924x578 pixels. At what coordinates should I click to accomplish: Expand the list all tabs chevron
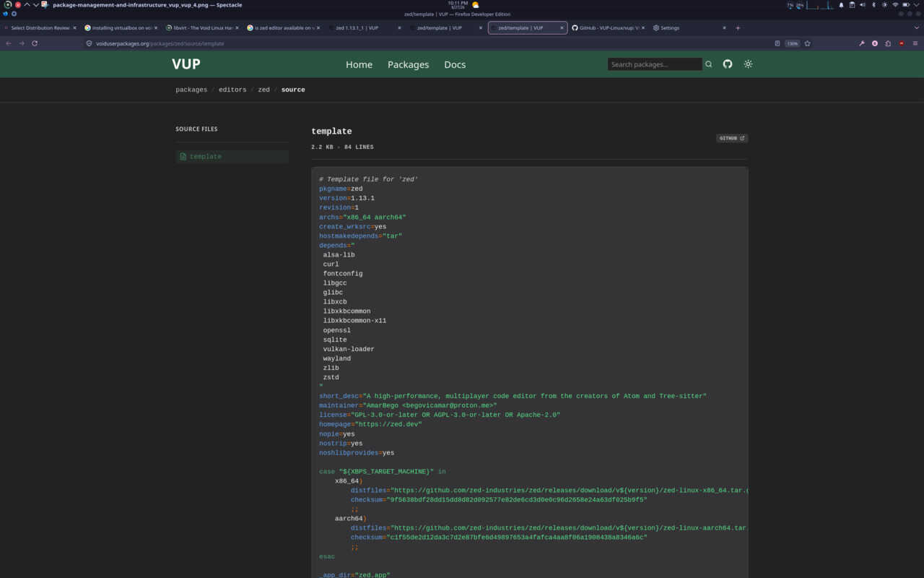pos(915,28)
